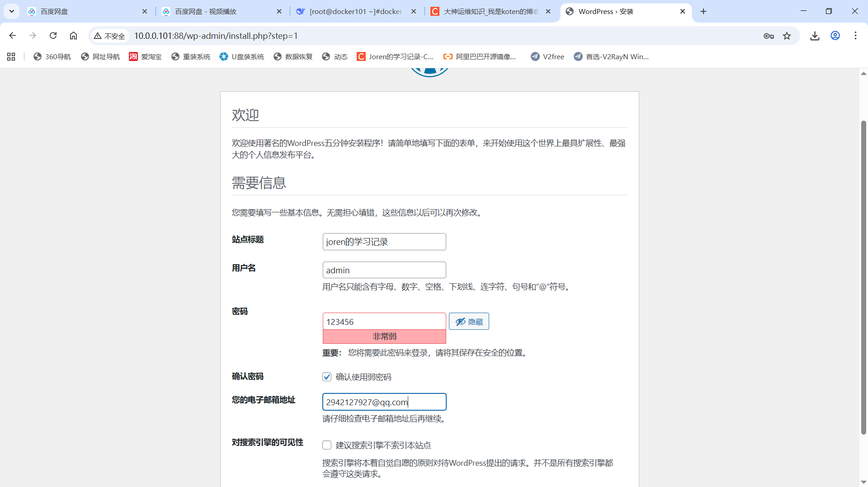Close the [root@docker101 tab

tap(413, 11)
